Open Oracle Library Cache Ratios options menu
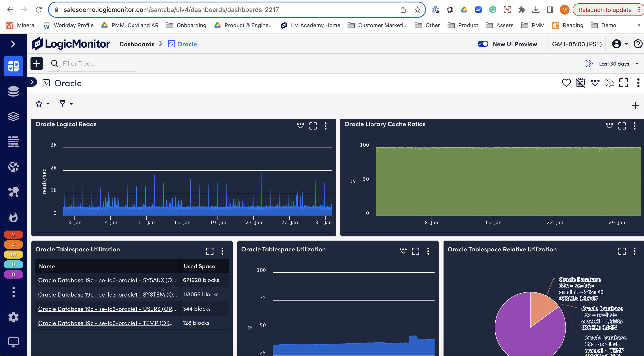This screenshot has height=356, width=644. pos(635,126)
